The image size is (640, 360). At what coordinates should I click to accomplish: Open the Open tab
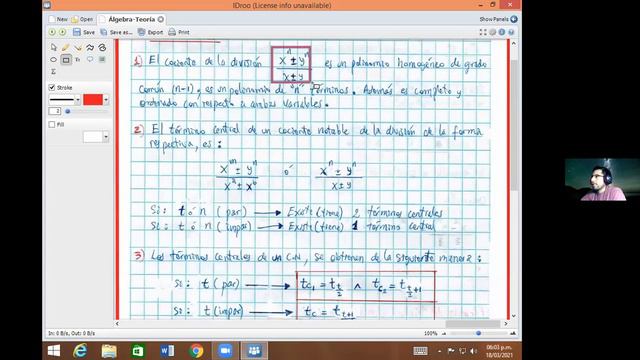coord(82,19)
